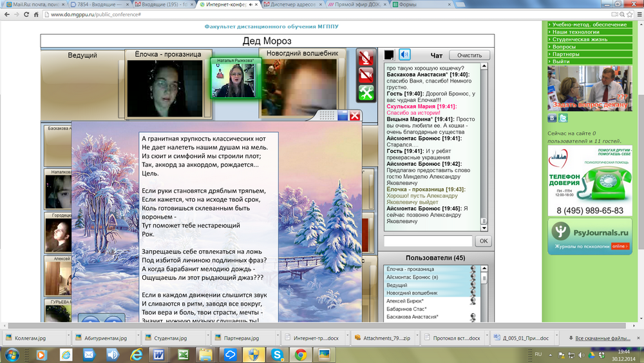Screen dimensions: 644x363
Task: Open Twitter share icon
Action: coord(563,118)
